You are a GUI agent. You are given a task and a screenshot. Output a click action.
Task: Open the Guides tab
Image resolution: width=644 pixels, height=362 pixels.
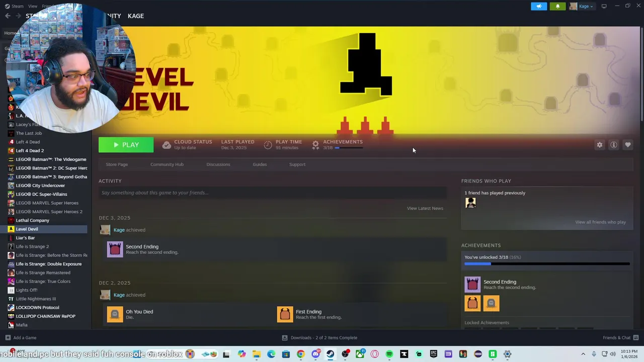pos(260,164)
